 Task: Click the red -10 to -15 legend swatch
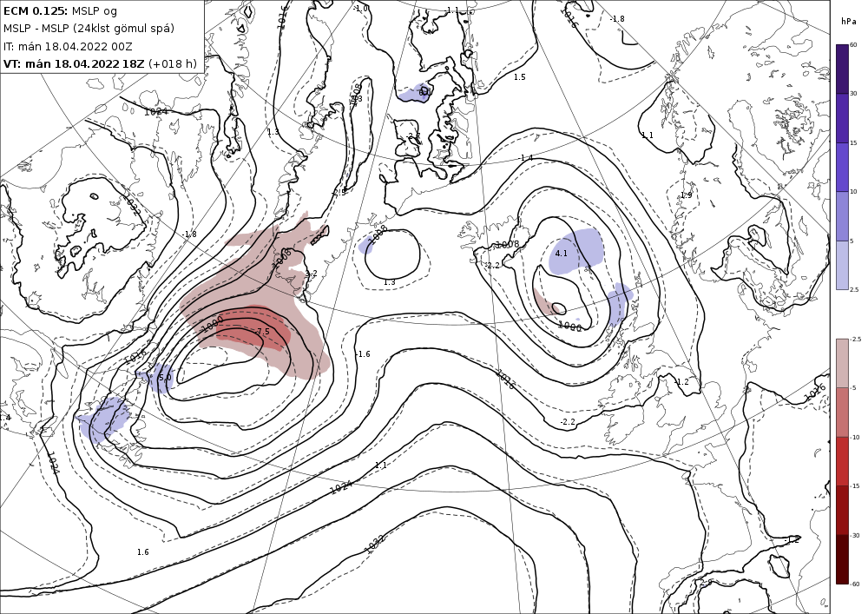841,461
